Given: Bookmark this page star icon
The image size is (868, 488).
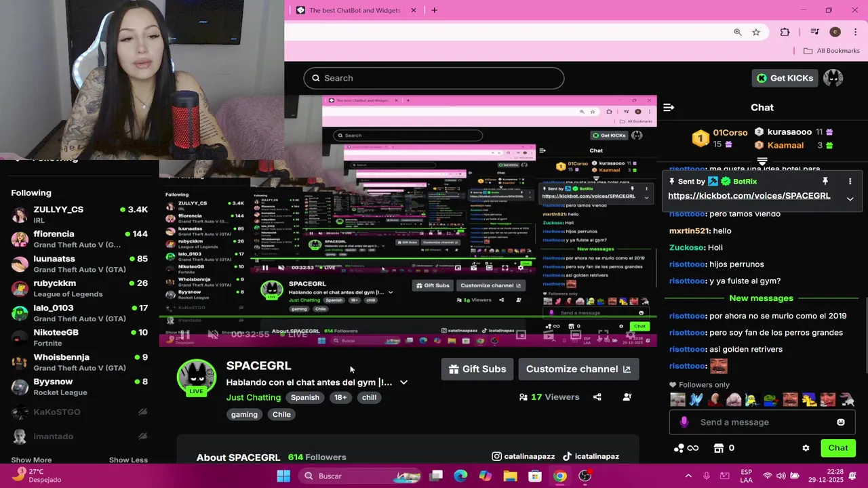Looking at the screenshot, I should tap(756, 32).
